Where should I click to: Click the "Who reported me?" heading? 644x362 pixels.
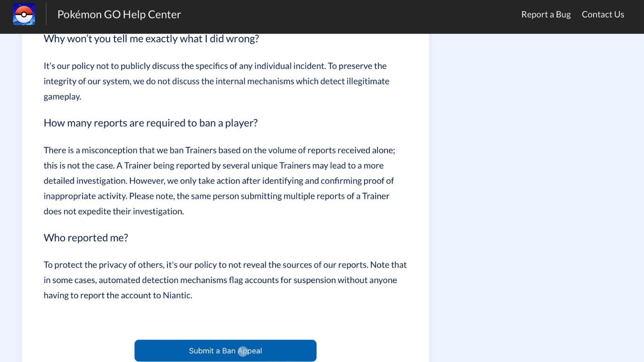[x=86, y=238]
